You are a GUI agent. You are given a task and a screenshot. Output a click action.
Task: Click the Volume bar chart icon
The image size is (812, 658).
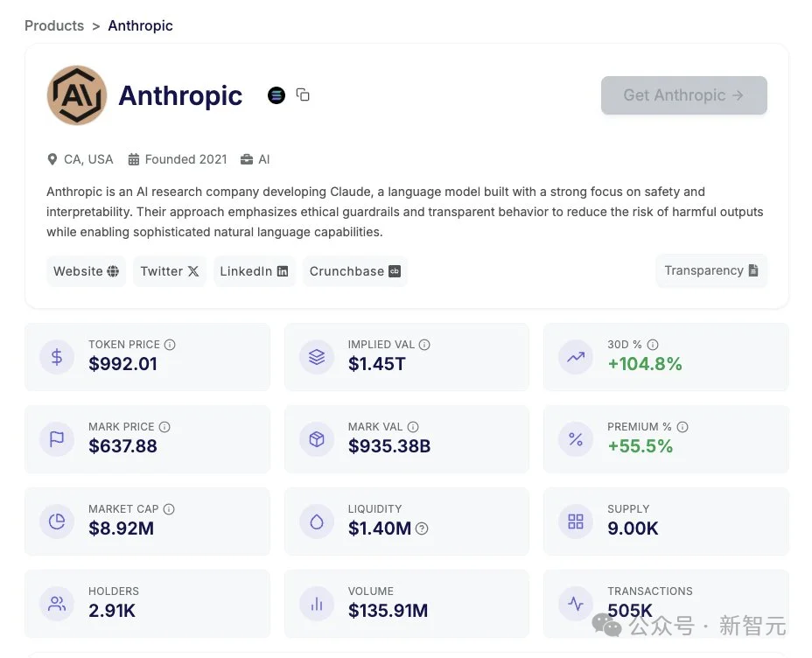click(x=316, y=603)
